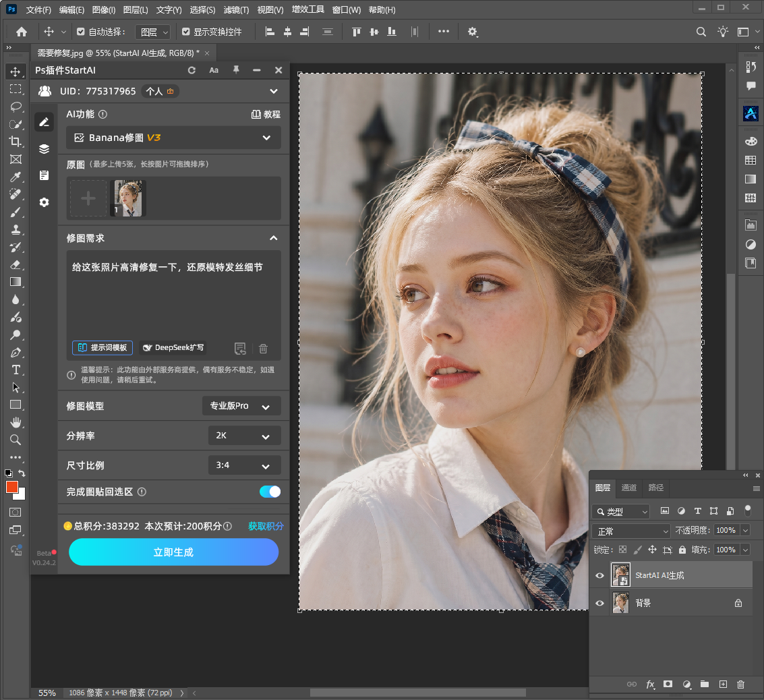This screenshot has height=700, width=764.
Task: Open the Banana修图 V3 function dropdown
Action: [x=173, y=138]
